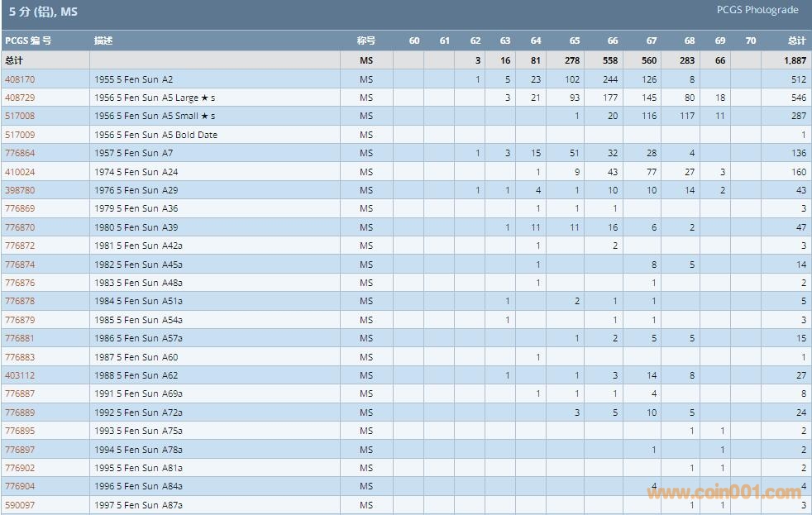The image size is (812, 515).
Task: Click coin number 408729 link
Action: tap(20, 98)
